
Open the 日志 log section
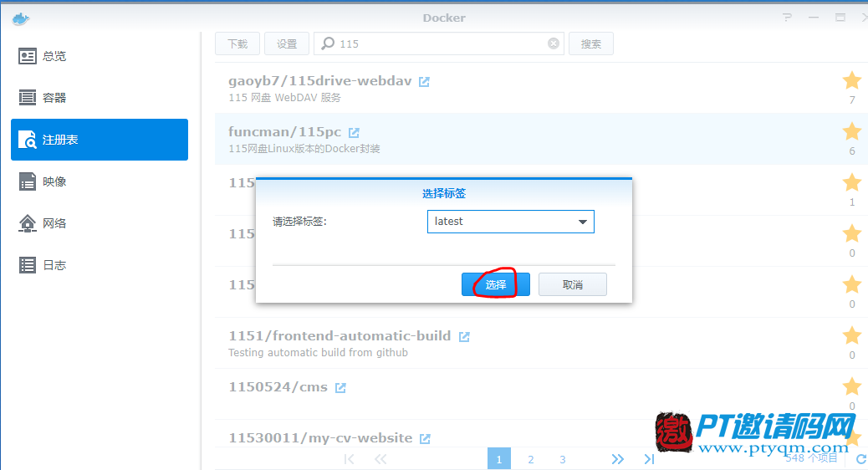(99, 265)
